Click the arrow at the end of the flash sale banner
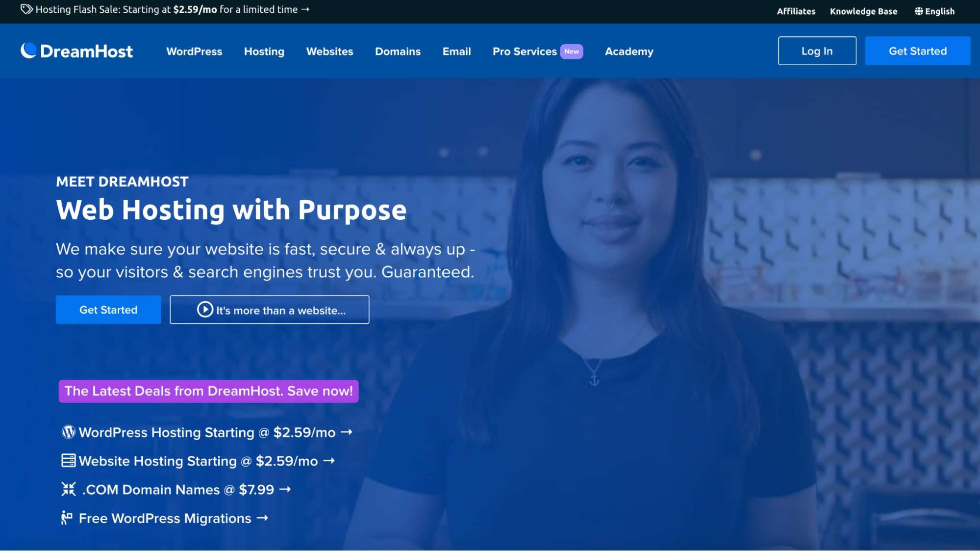 305,9
